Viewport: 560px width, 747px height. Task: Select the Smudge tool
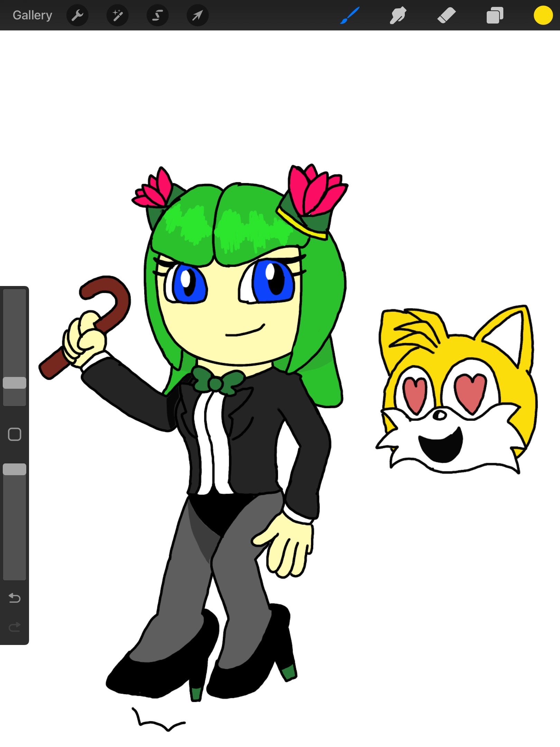[398, 16]
